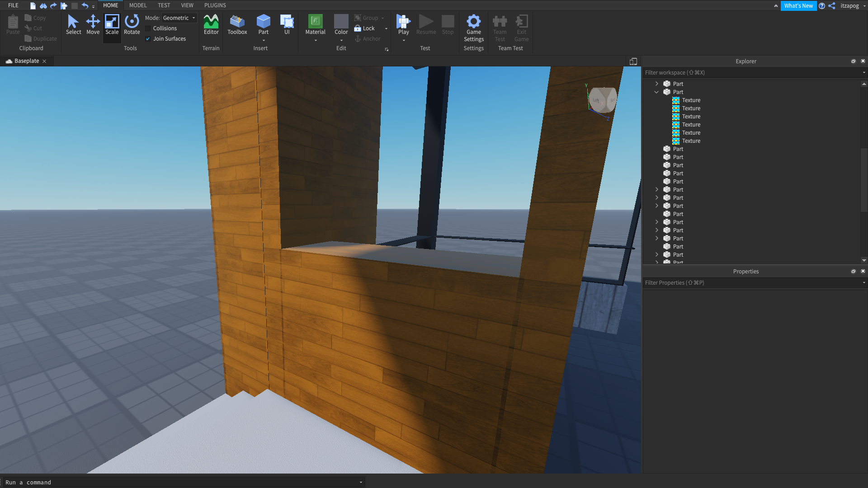Open the Geometric mode dropdown
Image resolution: width=868 pixels, height=488 pixels.
click(x=179, y=18)
